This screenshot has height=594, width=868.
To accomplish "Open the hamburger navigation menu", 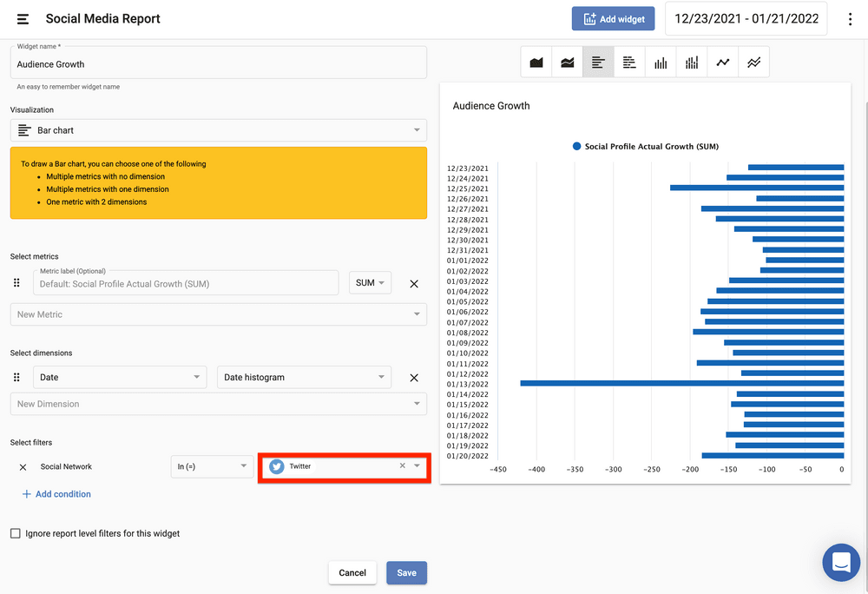I will click(23, 19).
